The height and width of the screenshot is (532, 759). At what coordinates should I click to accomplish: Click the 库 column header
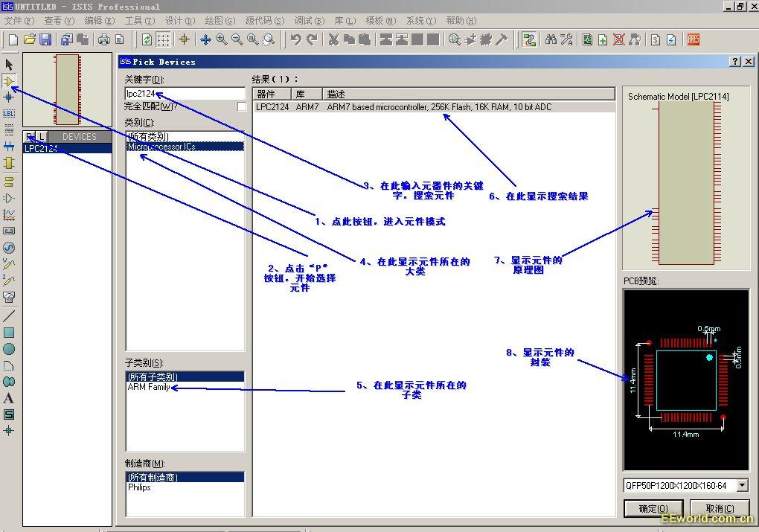pyautogui.click(x=307, y=94)
